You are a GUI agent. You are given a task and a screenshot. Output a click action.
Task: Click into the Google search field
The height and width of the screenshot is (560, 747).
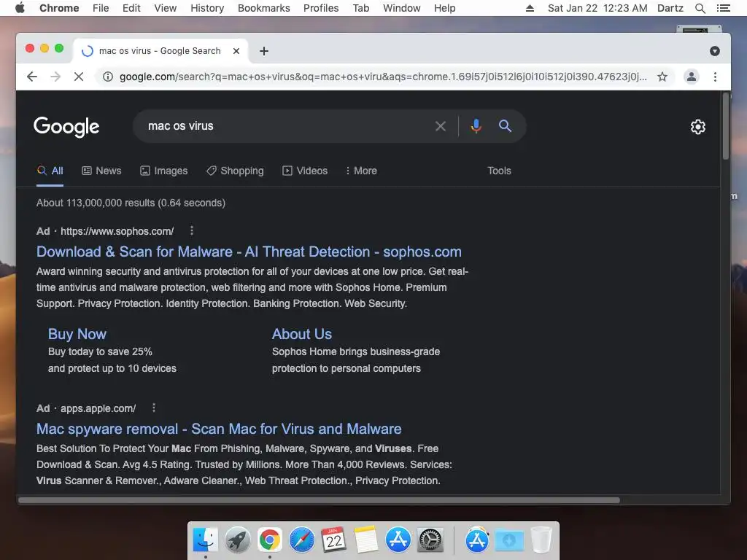pos(286,126)
